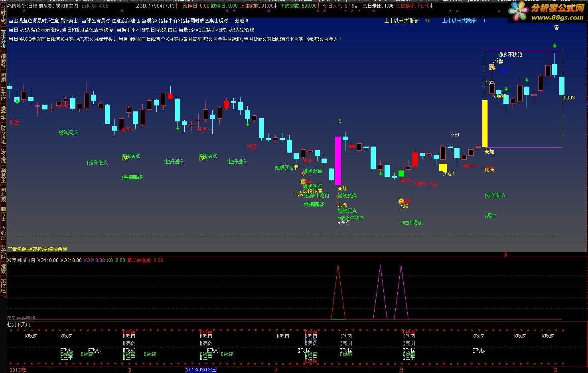The image size is (588, 373).
Task: Select the 摆渡 sidebar tab
Action: pos(3,269)
